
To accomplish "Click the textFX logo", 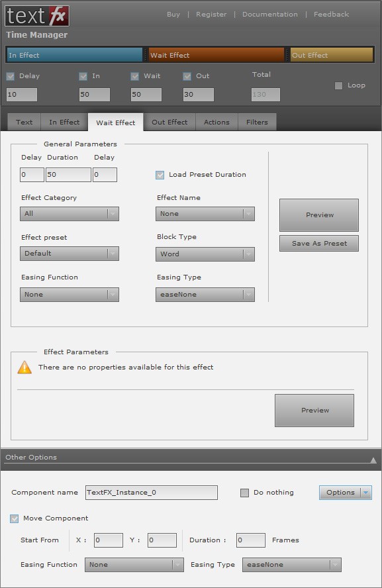I will [x=36, y=16].
